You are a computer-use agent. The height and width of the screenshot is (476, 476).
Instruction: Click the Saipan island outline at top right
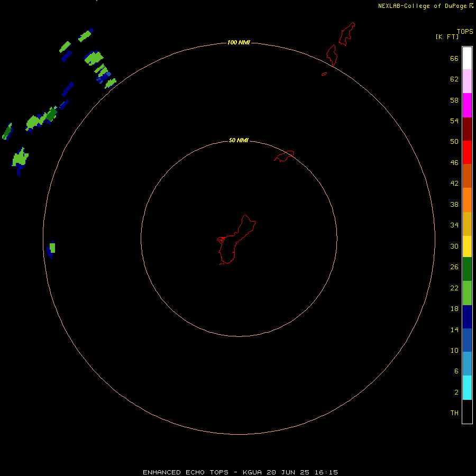[x=346, y=34]
